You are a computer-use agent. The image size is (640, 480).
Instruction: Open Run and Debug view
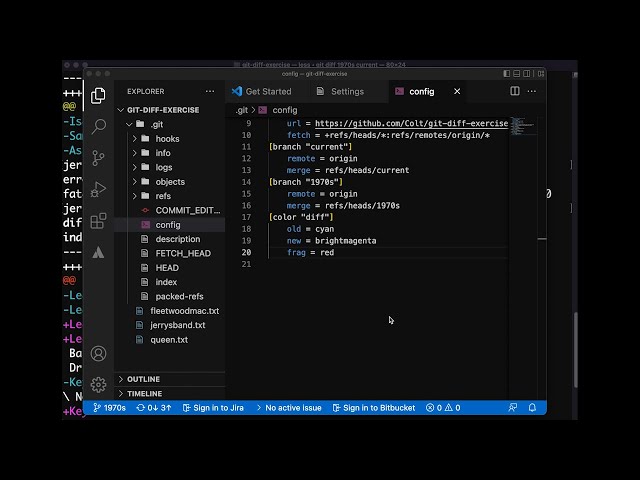[x=98, y=189]
